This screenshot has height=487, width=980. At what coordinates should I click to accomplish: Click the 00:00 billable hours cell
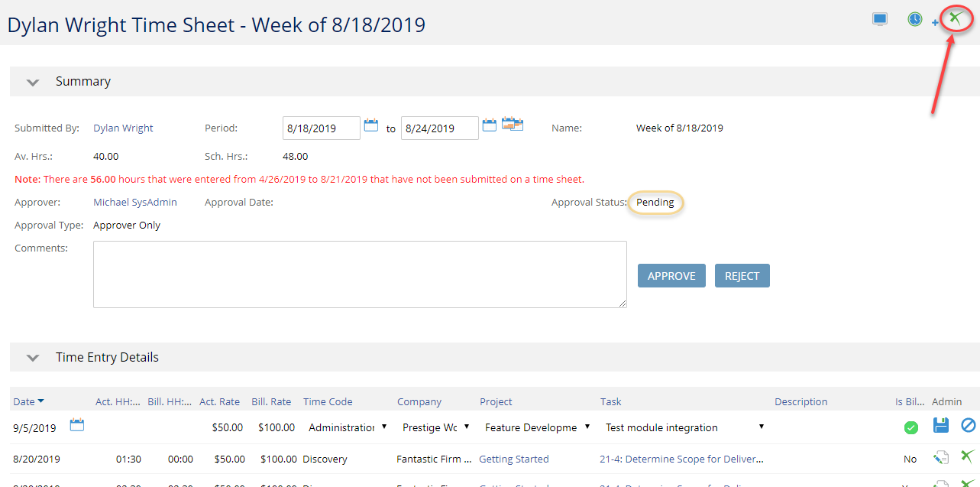click(180, 459)
